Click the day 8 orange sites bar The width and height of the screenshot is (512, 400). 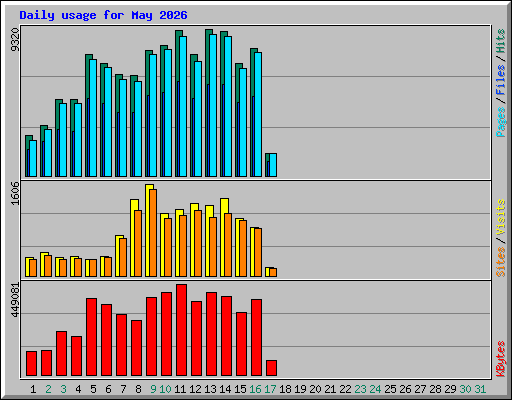(x=138, y=243)
